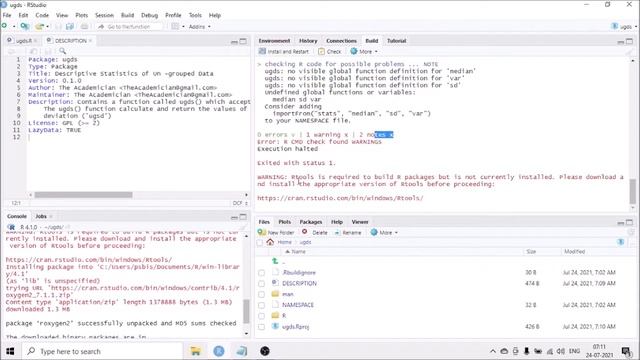Maximize the Build pane
640x360 pixels.
click(629, 41)
